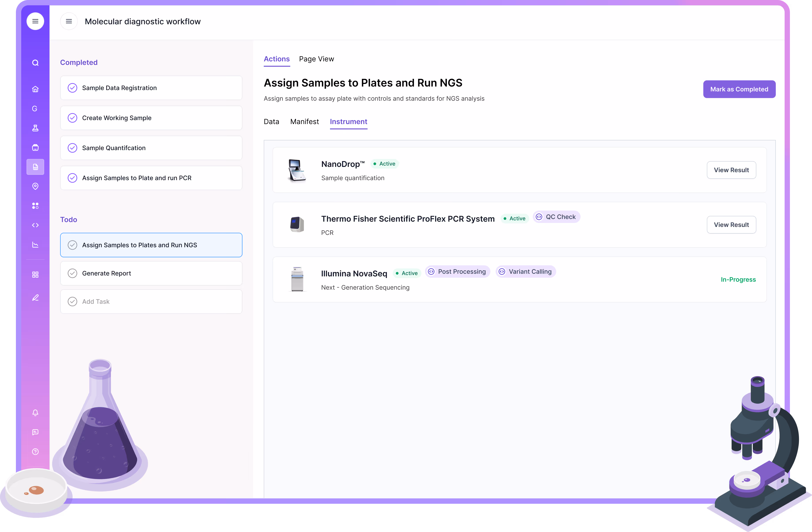This screenshot has height=532, width=812.
Task: Toggle check circle for Generate Report task
Action: 72,273
